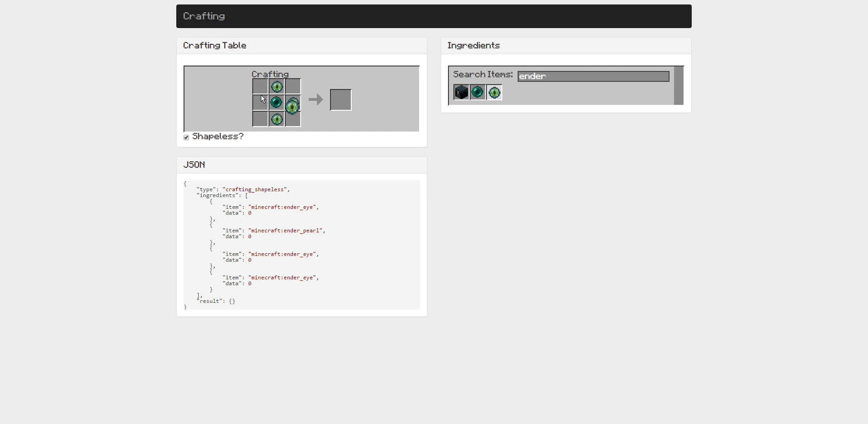Viewport: 868px width, 424px height.
Task: Click the Crafting header title
Action: (x=204, y=16)
